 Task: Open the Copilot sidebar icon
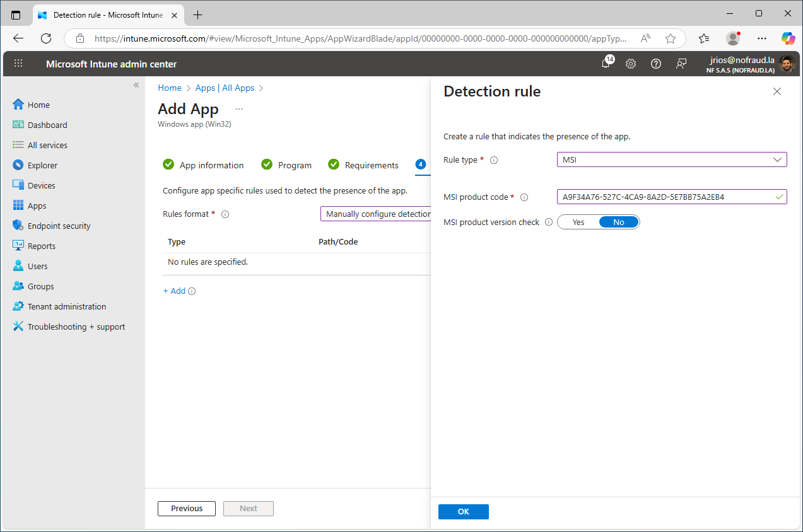click(x=788, y=38)
